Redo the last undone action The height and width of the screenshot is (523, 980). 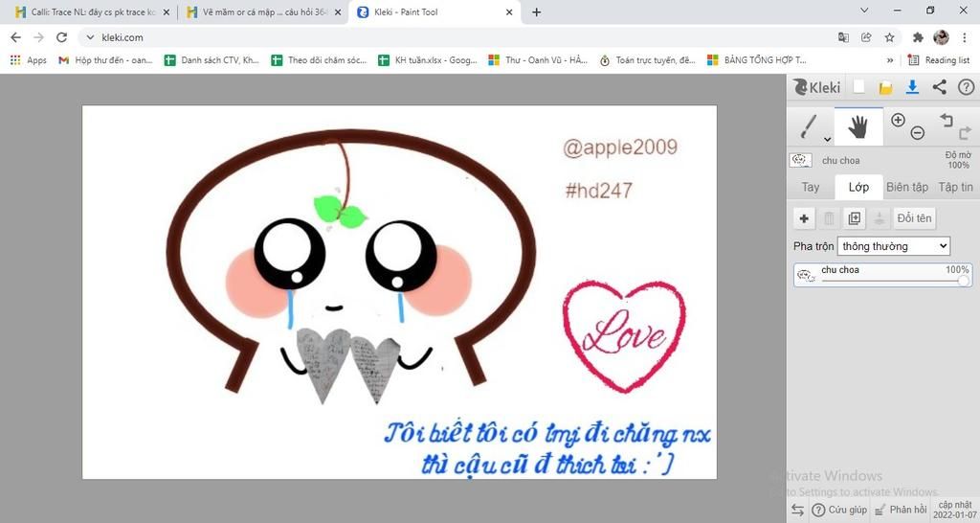point(965,132)
